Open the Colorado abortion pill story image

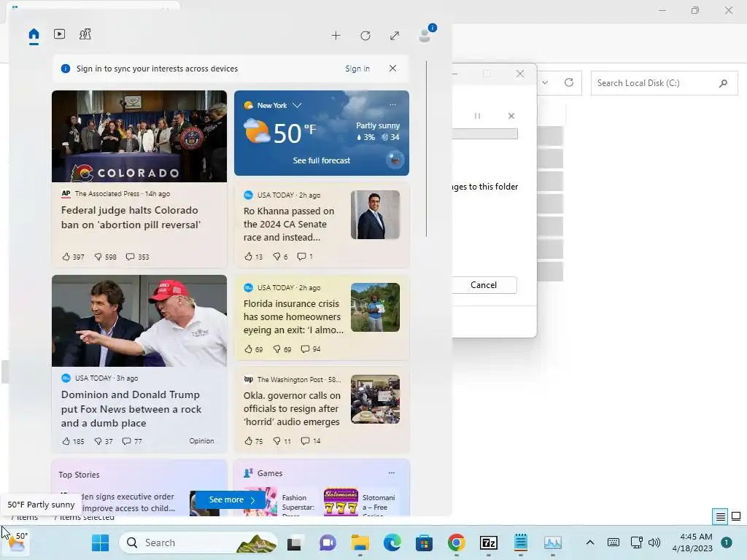tap(139, 136)
